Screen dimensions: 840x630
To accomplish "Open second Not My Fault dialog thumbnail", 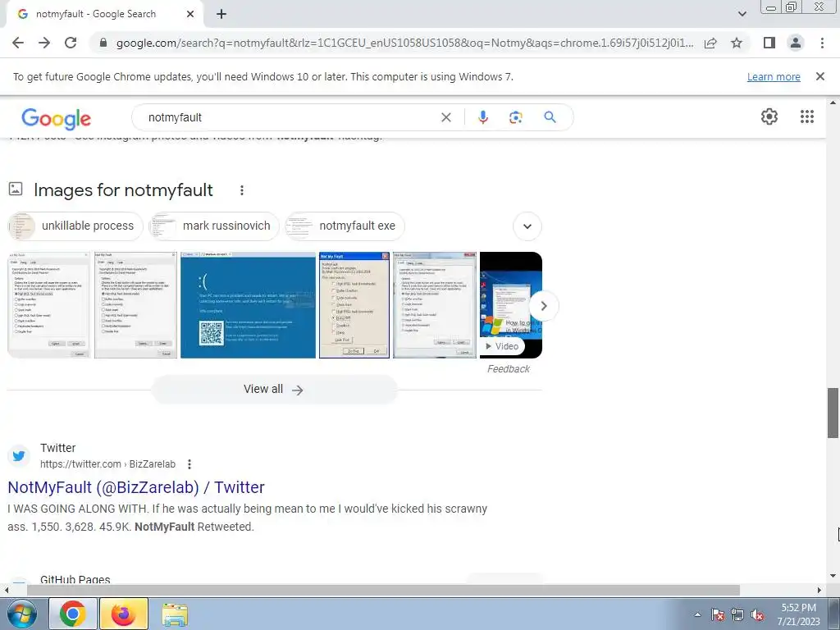I will [135, 305].
